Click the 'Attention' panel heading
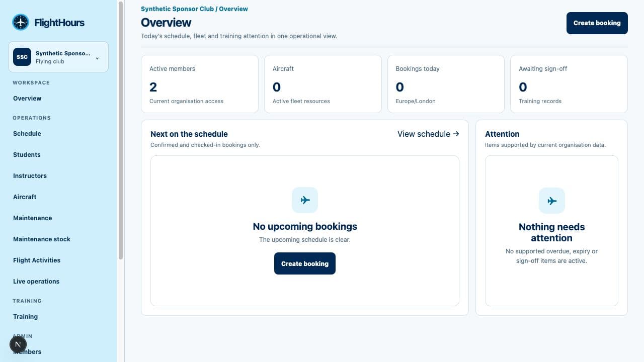Viewport: 644px width, 362px height. [x=502, y=134]
